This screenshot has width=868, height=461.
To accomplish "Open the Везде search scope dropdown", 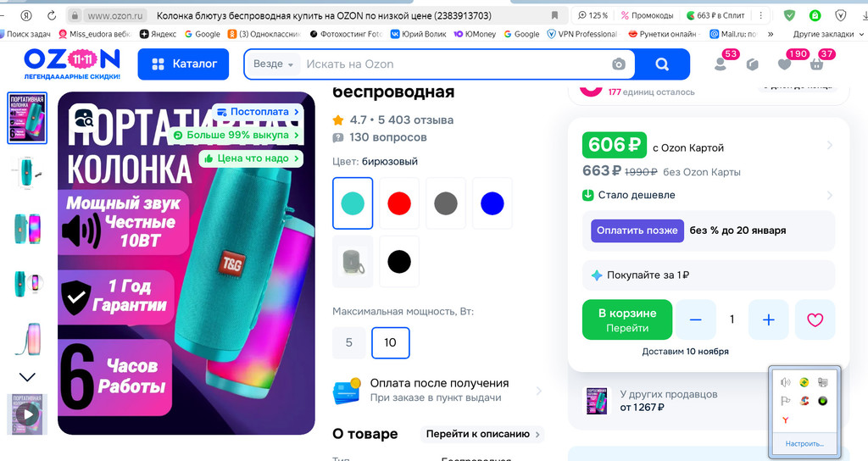I will click(x=273, y=64).
